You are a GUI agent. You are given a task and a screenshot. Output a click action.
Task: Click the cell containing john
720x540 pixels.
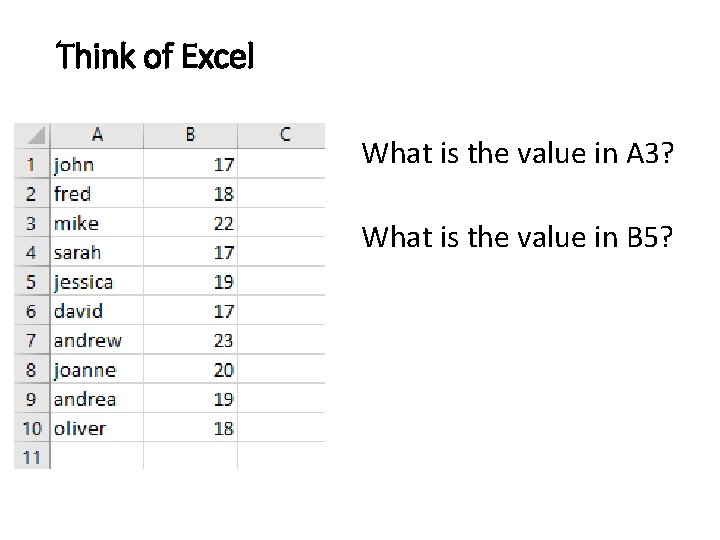pyautogui.click(x=96, y=164)
